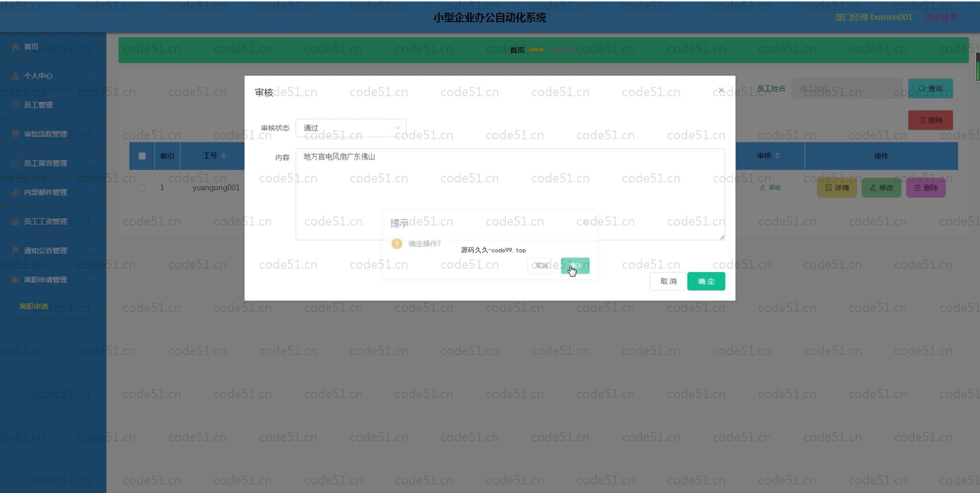Image resolution: width=980 pixels, height=493 pixels.
Task: Click the 员工留言管理 sidebar icon
Action: pos(15,163)
